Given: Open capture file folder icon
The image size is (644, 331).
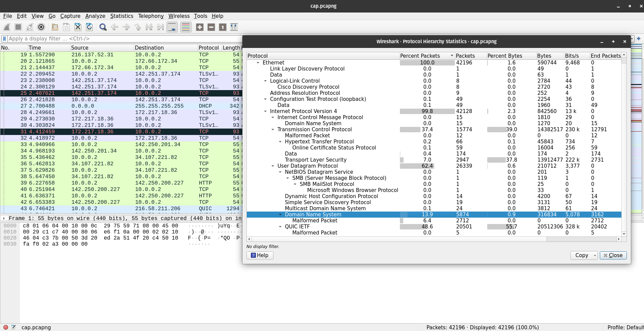Looking at the screenshot, I should 55,27.
